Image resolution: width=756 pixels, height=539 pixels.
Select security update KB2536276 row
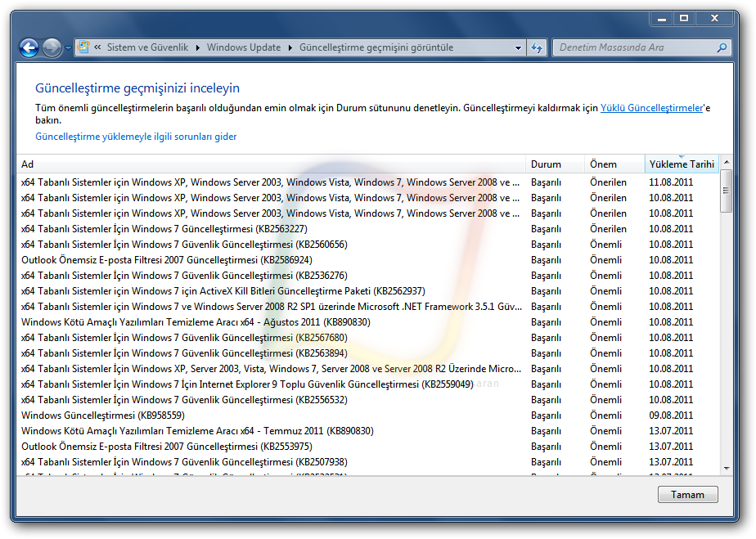(x=368, y=276)
